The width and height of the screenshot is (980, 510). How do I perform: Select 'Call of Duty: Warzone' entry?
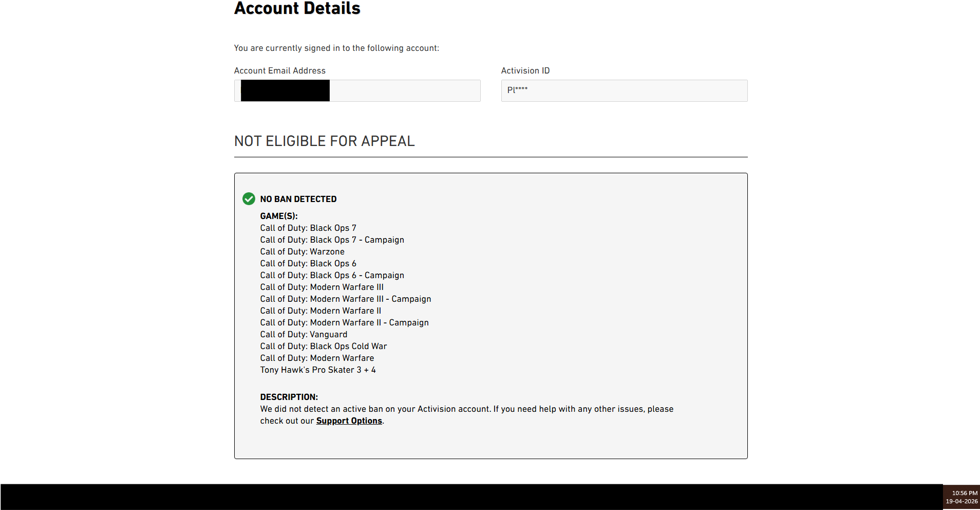tap(303, 252)
